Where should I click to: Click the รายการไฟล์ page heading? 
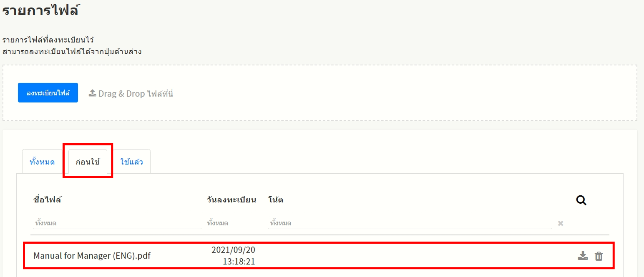point(40,10)
